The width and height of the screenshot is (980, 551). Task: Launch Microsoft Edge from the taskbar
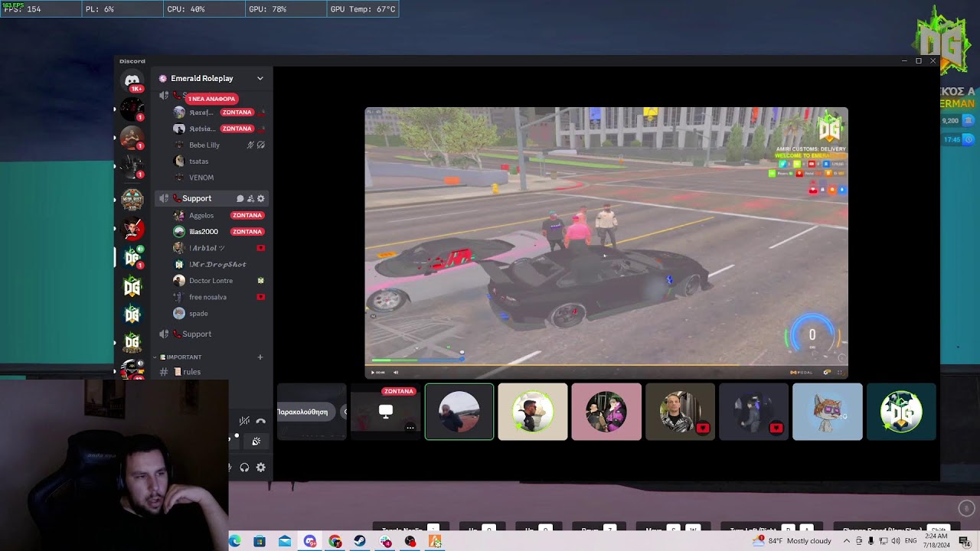tap(235, 542)
